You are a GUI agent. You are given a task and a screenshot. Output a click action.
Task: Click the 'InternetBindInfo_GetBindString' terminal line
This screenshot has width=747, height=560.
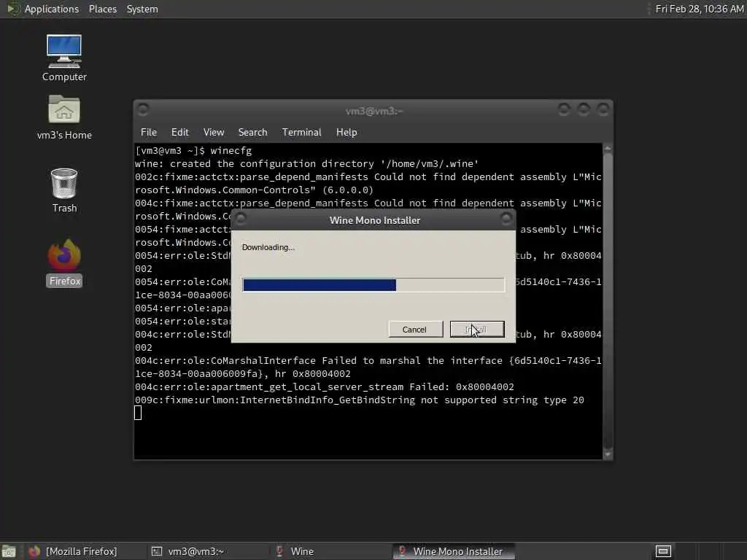[359, 400]
